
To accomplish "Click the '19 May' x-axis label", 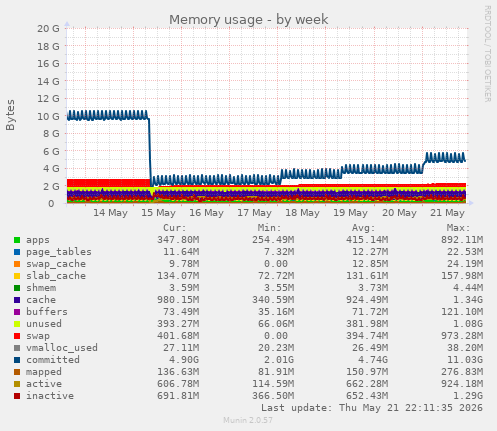I will click(350, 213).
